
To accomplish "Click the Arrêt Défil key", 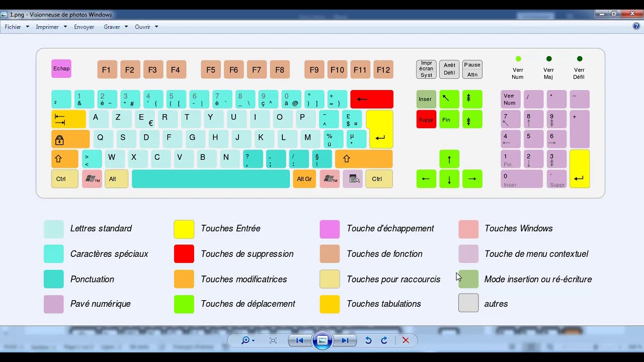I will 449,69.
